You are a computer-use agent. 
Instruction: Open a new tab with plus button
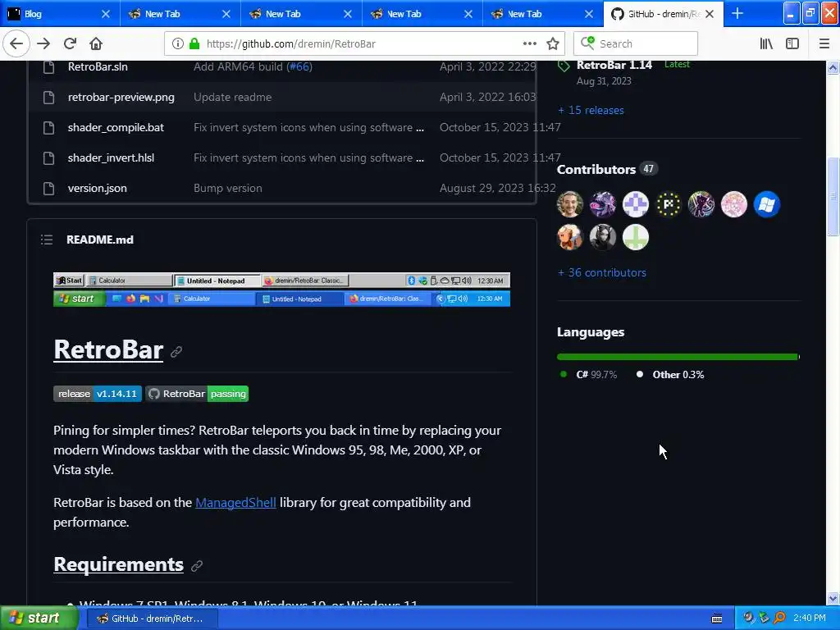(x=737, y=13)
